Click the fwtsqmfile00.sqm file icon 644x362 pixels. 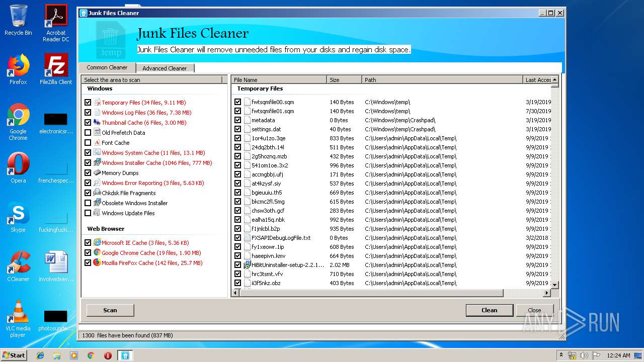pos(247,102)
